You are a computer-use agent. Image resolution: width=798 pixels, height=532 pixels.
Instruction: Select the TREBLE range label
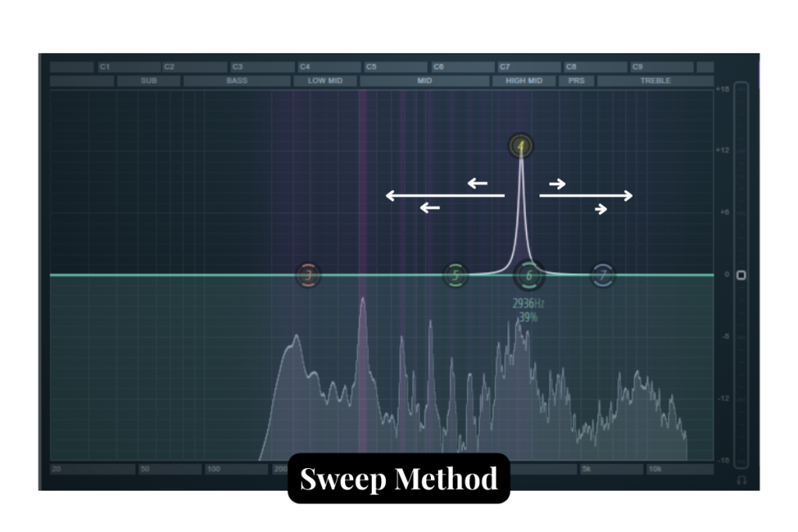pyautogui.click(x=655, y=81)
